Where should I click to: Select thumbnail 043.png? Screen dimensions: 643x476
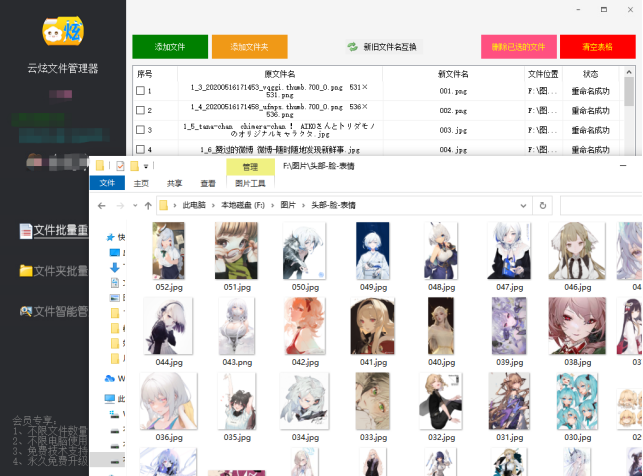click(x=237, y=326)
